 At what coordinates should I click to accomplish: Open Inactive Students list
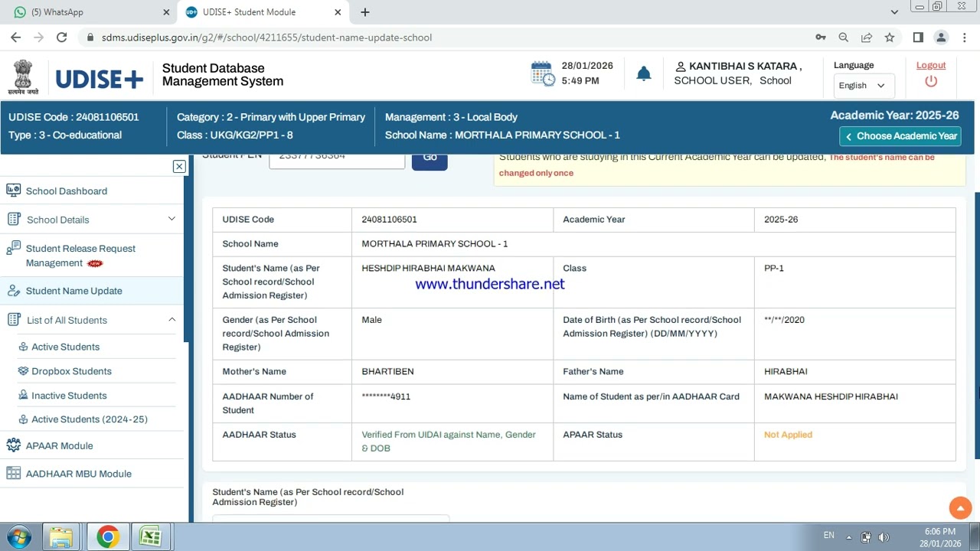[x=69, y=396]
